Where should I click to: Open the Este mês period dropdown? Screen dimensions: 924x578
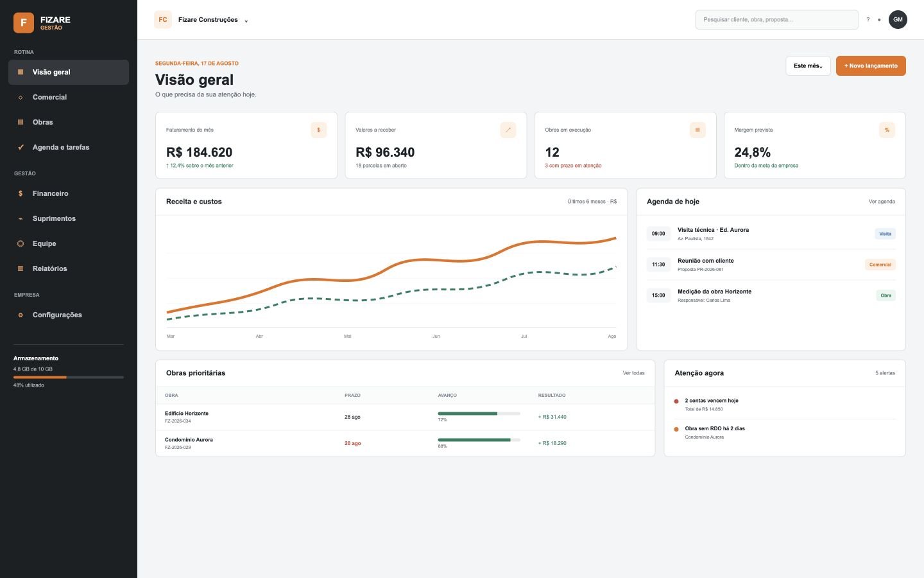click(808, 66)
